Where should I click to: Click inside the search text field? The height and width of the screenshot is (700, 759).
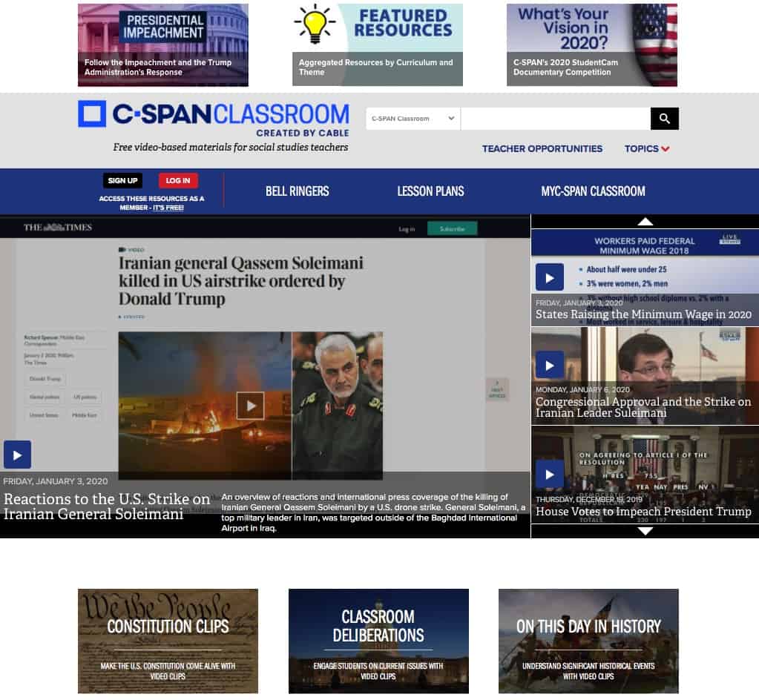(x=555, y=119)
